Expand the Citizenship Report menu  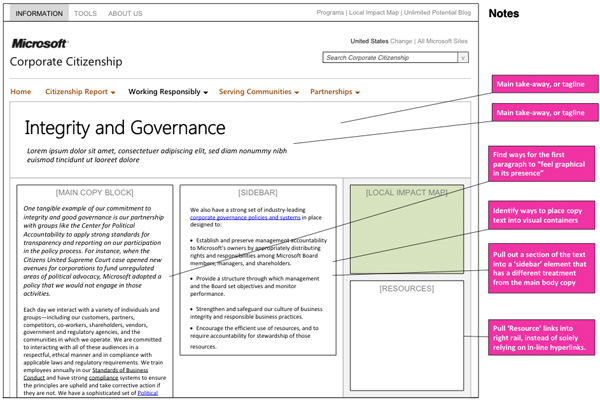[80, 92]
